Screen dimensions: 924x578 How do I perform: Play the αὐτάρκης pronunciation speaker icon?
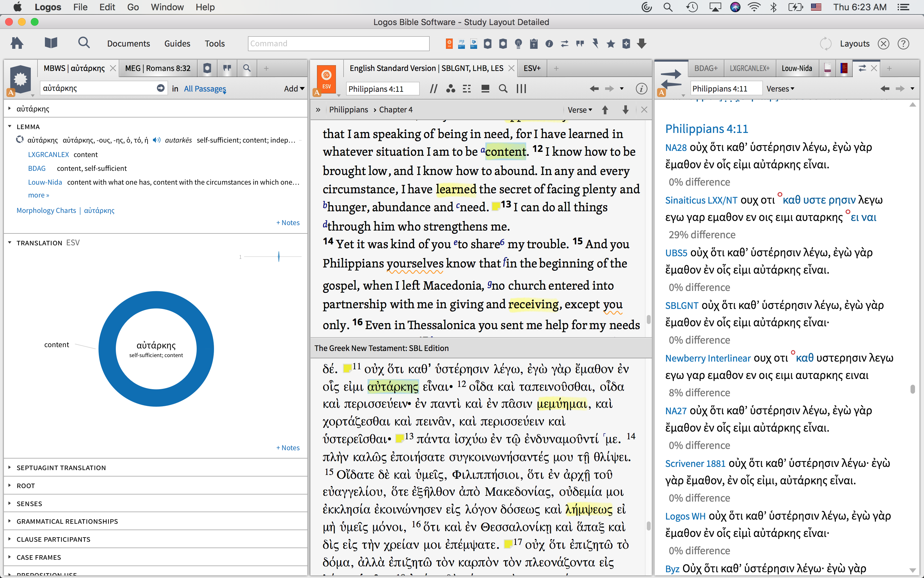157,140
